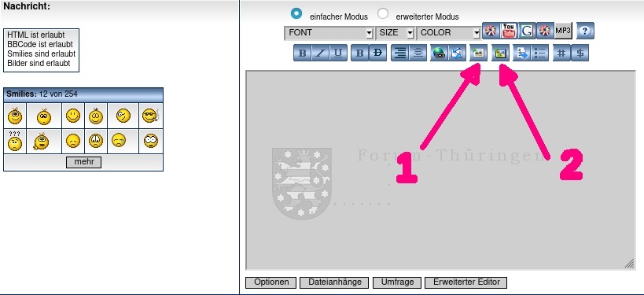This screenshot has width=644, height=295.
Task: Open the COLOR dropdown
Action: coord(449,33)
